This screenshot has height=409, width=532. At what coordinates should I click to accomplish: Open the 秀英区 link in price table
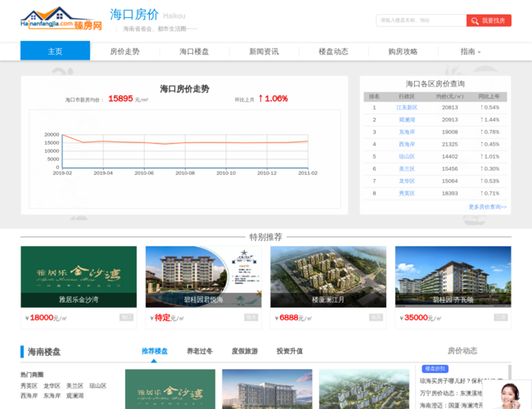point(407,193)
